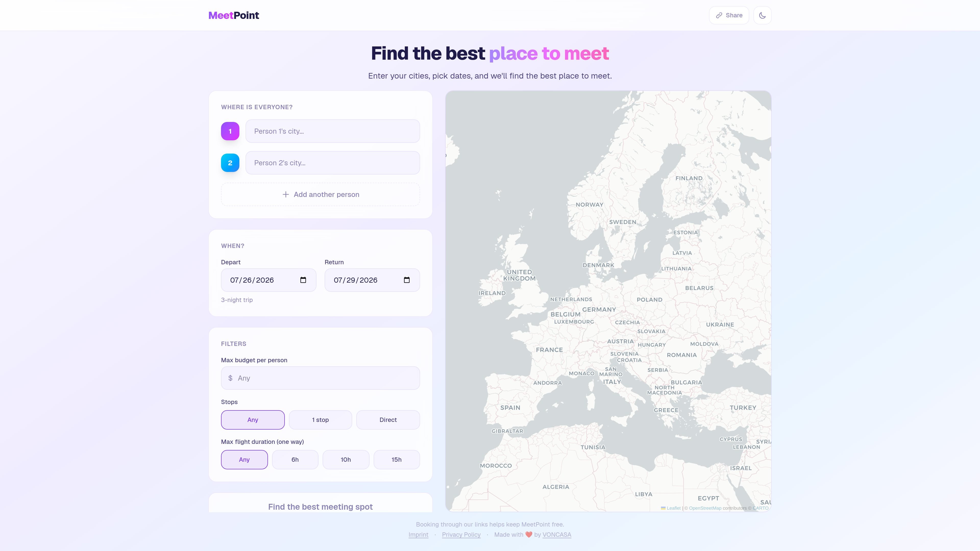Focus the Person 1's city field

333,131
